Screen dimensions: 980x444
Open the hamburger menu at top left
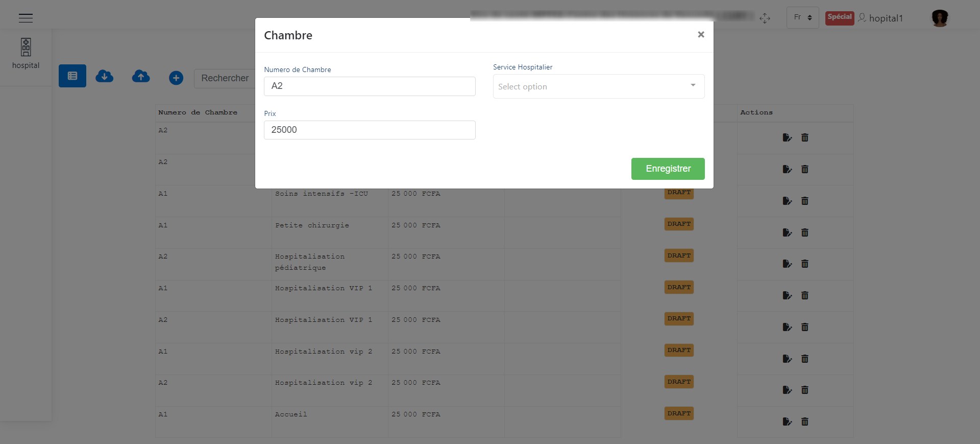(x=26, y=18)
